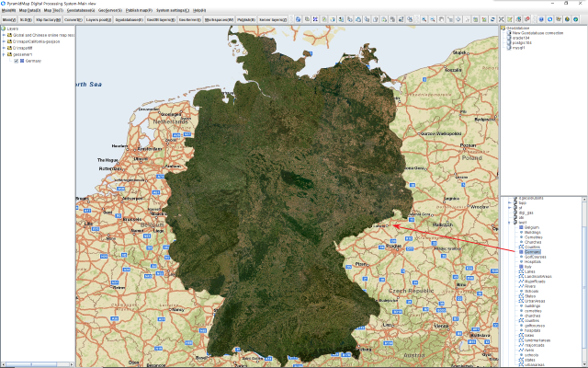The width and height of the screenshot is (588, 368).
Task: Select the zoom in magnifier tool
Action: (x=424, y=19)
